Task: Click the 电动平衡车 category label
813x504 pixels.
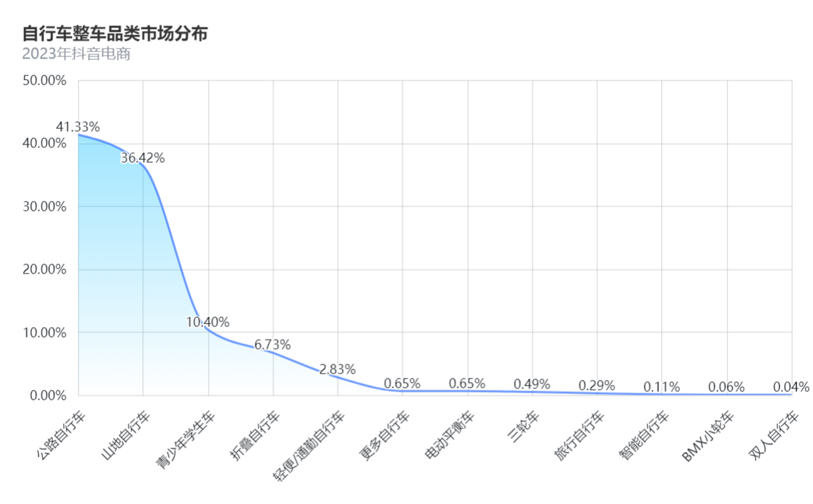Action: (x=450, y=431)
